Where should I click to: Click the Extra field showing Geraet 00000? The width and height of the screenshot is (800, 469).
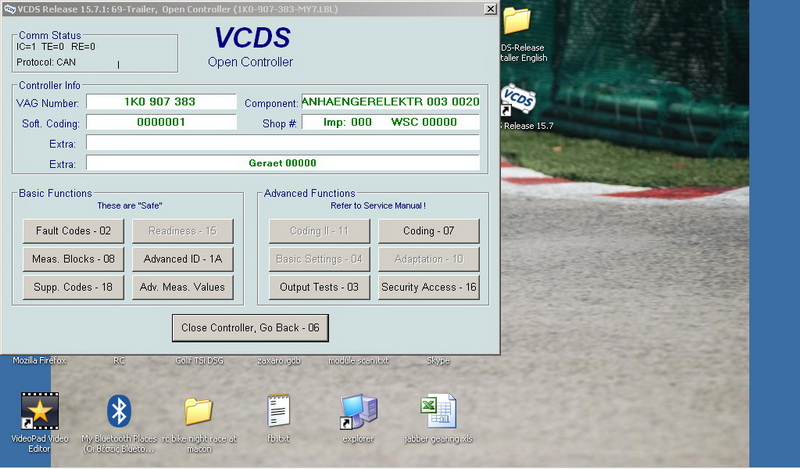pyautogui.click(x=283, y=163)
